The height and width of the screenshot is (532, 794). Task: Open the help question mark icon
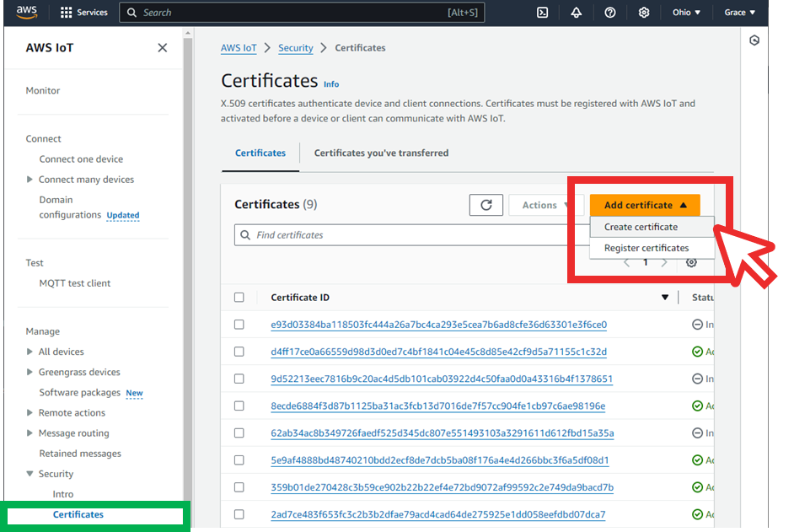point(610,13)
